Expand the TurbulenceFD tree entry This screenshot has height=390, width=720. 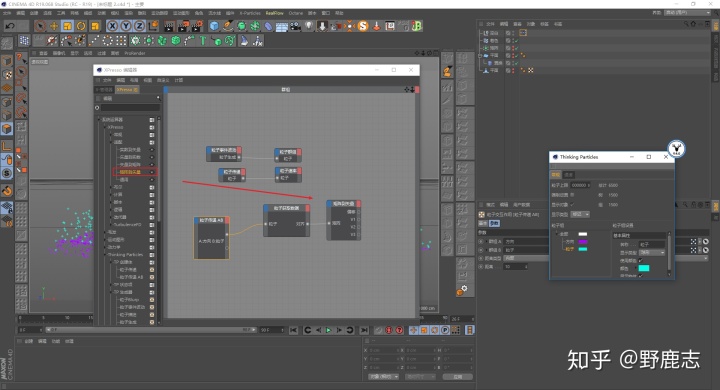point(111,225)
